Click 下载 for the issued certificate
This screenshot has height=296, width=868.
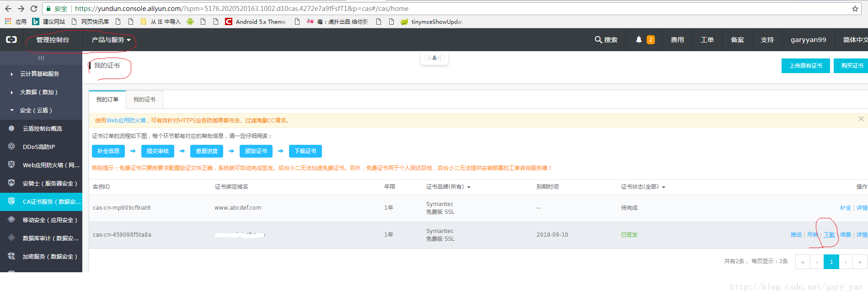[x=829, y=235]
